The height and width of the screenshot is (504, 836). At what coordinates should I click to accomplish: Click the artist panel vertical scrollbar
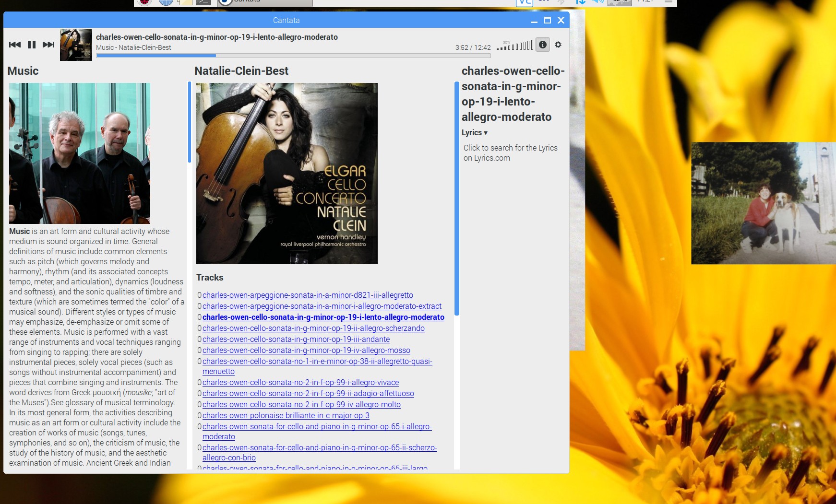click(190, 122)
